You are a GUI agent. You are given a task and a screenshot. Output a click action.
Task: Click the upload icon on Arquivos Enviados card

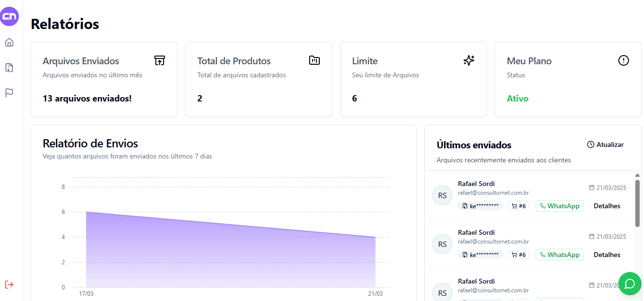[160, 60]
